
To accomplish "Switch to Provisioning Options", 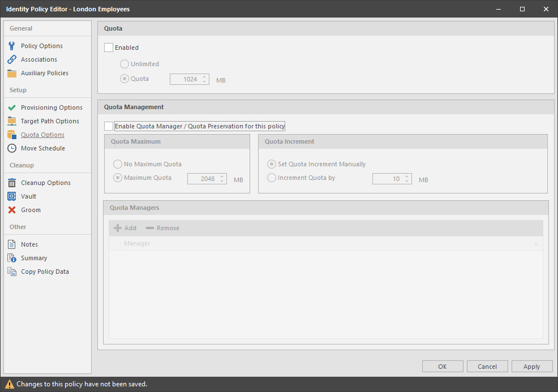I will click(x=51, y=107).
